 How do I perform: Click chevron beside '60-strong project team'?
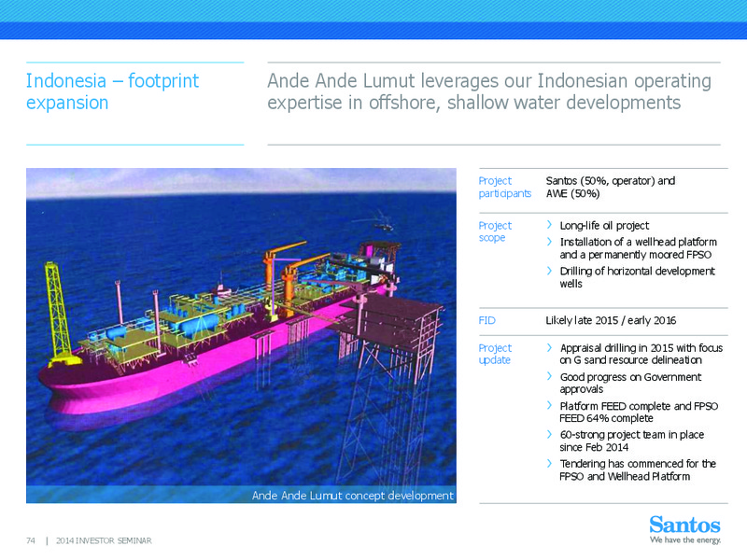click(549, 435)
